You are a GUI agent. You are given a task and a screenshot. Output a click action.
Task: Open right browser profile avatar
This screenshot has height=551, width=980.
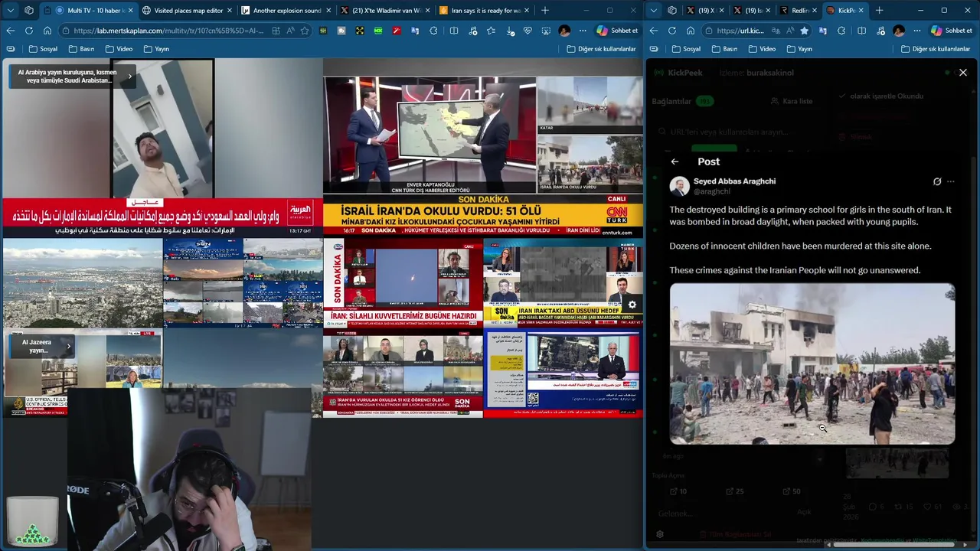click(x=899, y=31)
